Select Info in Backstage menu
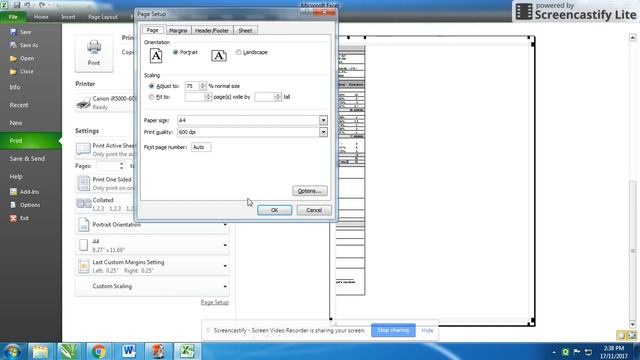This screenshot has height=360, width=640. click(x=15, y=87)
